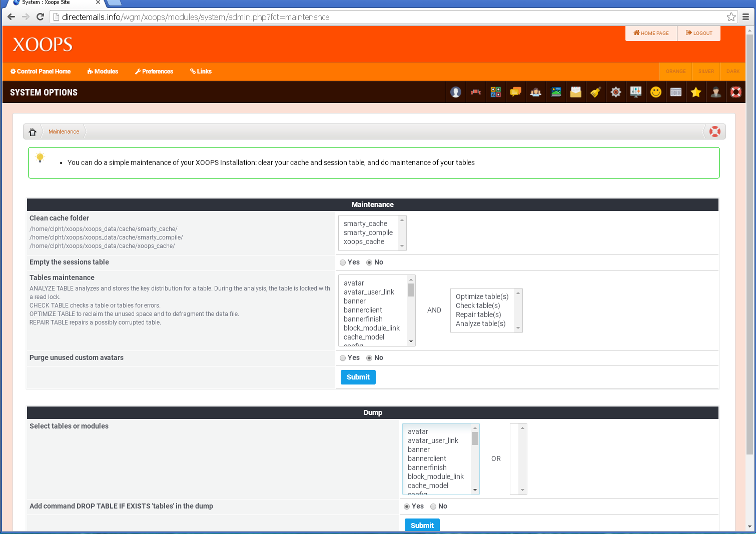Viewport: 756px width, 534px height.
Task: Bookmark this page with the star icon
Action: pyautogui.click(x=731, y=17)
